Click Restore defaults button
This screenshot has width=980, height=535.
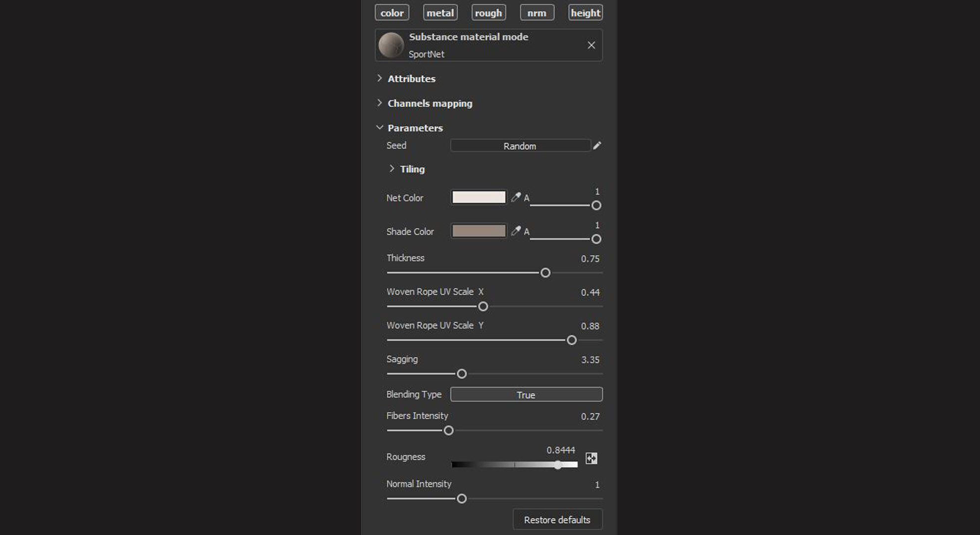(x=557, y=520)
